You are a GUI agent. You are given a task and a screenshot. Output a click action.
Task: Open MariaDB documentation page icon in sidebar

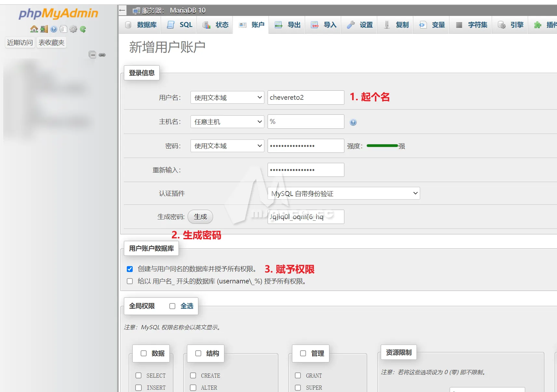[63, 29]
